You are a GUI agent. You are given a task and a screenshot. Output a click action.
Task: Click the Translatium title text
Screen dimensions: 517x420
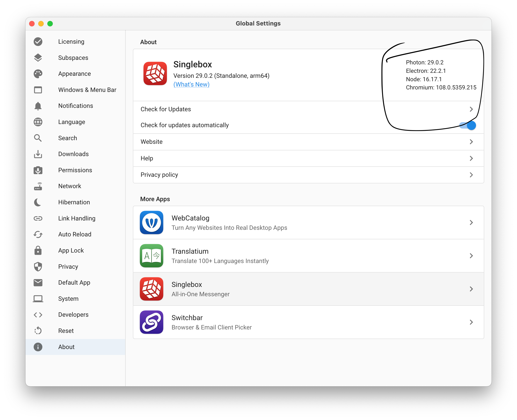click(x=190, y=251)
